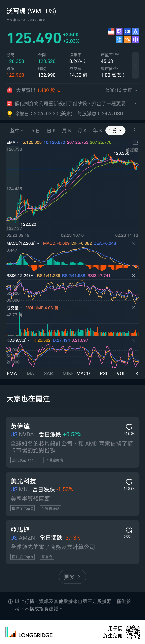Open the 1分 interval dropdown
The height and width of the screenshot is (644, 145).
click(115, 131)
